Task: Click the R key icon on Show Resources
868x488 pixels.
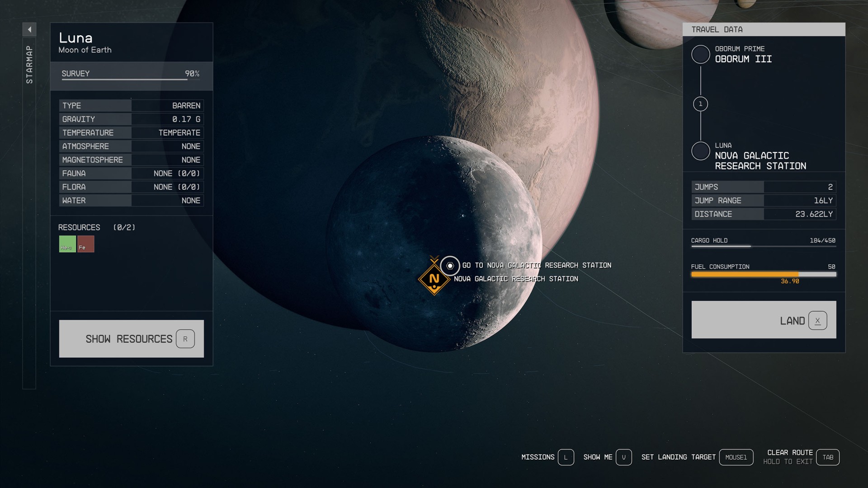Action: [x=185, y=339]
